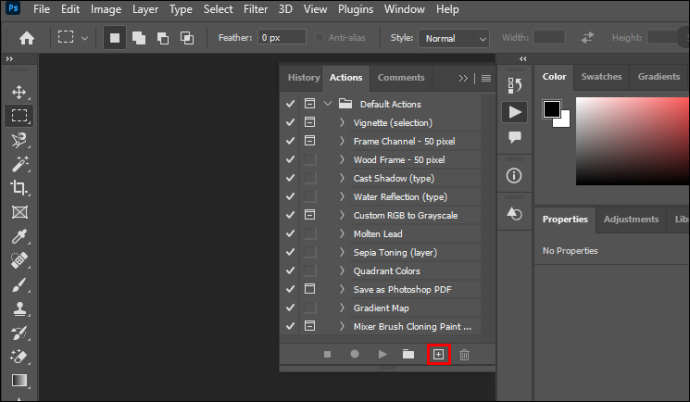Toggle checkmark for Vignette (selection) action
The width and height of the screenshot is (690, 402).
290,122
